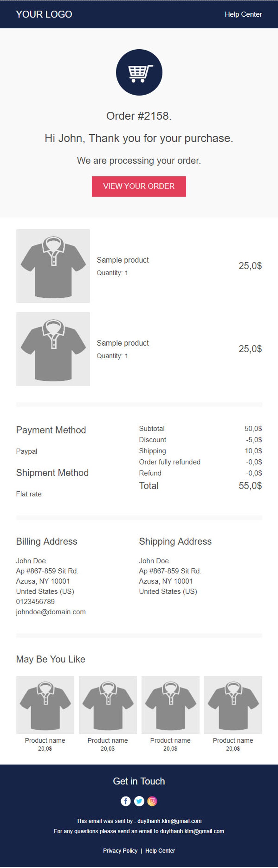Click the first Sample product title
Screen dimensions: 278x868
click(x=123, y=260)
